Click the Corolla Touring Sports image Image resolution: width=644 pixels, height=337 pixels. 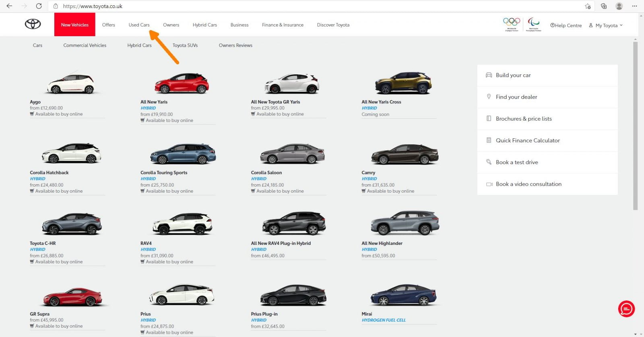[183, 154]
